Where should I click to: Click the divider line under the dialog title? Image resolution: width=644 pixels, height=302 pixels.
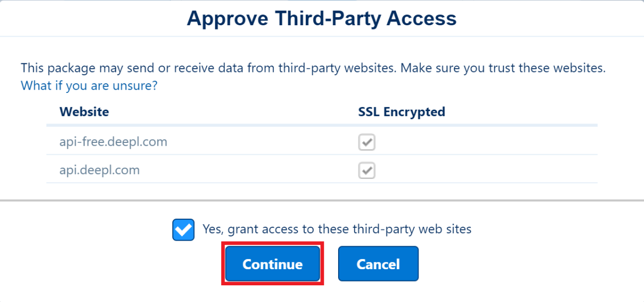[x=321, y=37]
